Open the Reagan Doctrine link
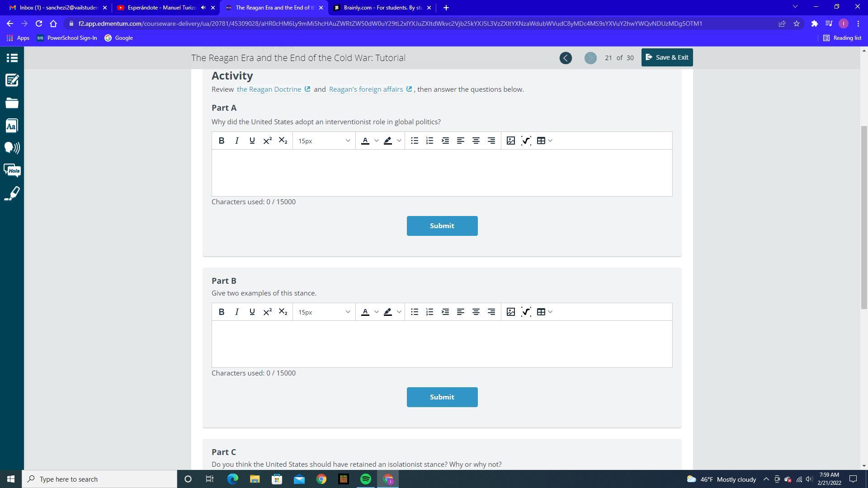868x488 pixels. tap(269, 89)
